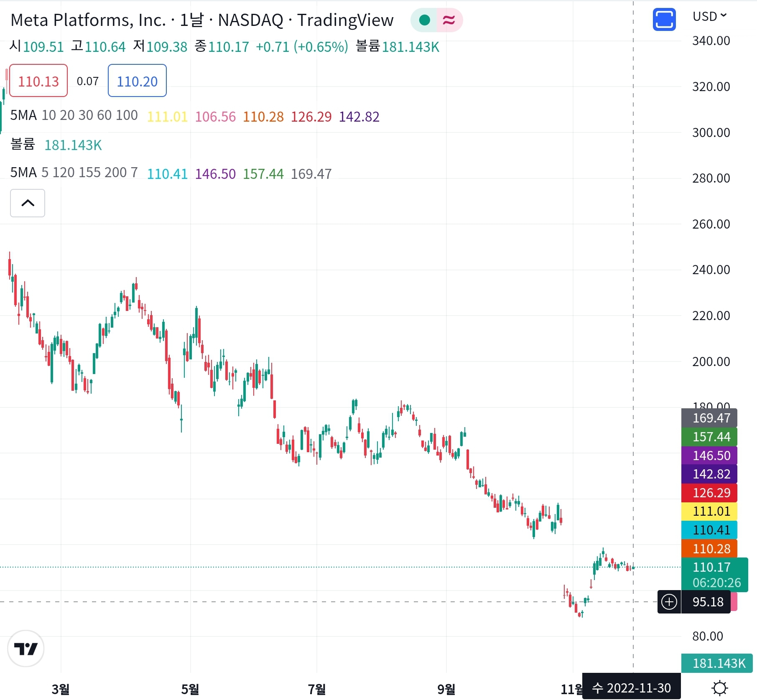757x700 pixels.
Task: Click the 110.28 orange price label
Action: (709, 549)
